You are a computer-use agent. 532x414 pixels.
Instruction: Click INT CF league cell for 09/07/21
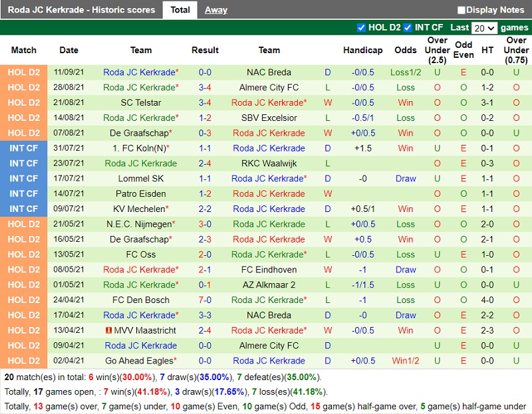pyautogui.click(x=24, y=209)
